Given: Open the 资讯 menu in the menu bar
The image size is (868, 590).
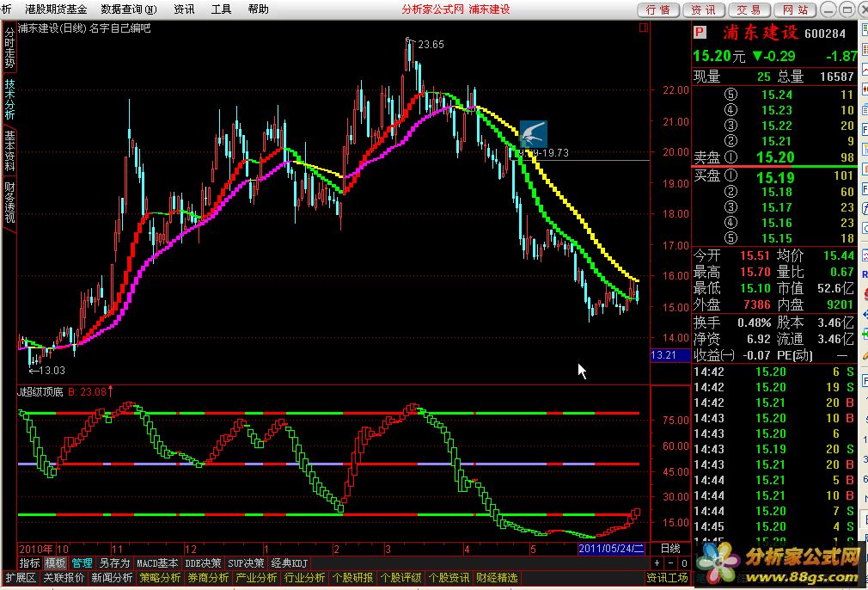Looking at the screenshot, I should click(184, 9).
